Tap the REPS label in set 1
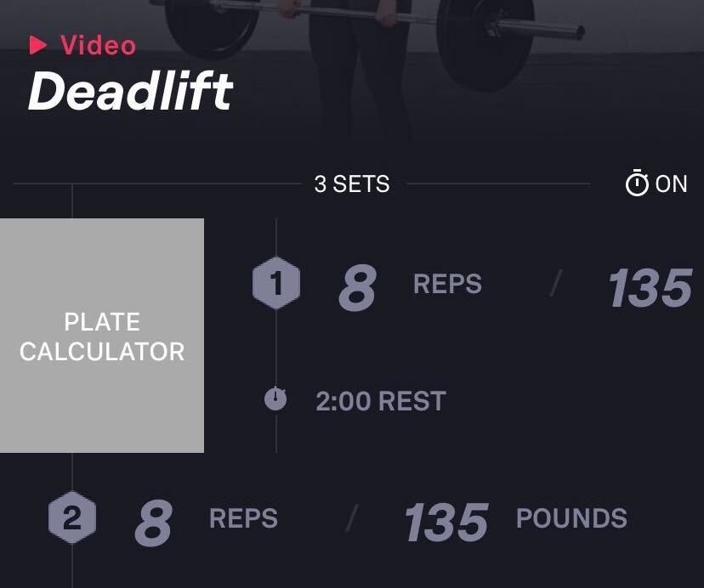704x588 pixels. pos(447,285)
